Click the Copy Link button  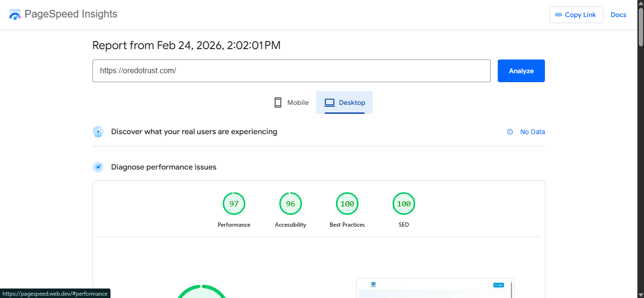(576, 15)
